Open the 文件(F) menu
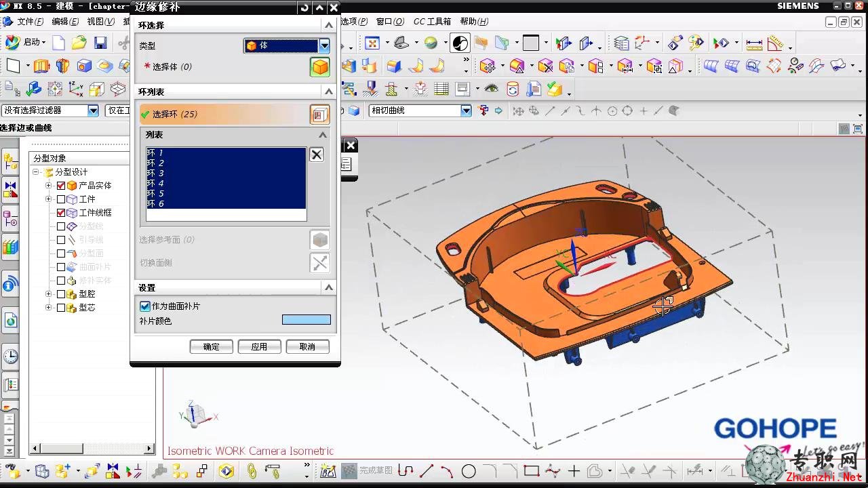 31,22
